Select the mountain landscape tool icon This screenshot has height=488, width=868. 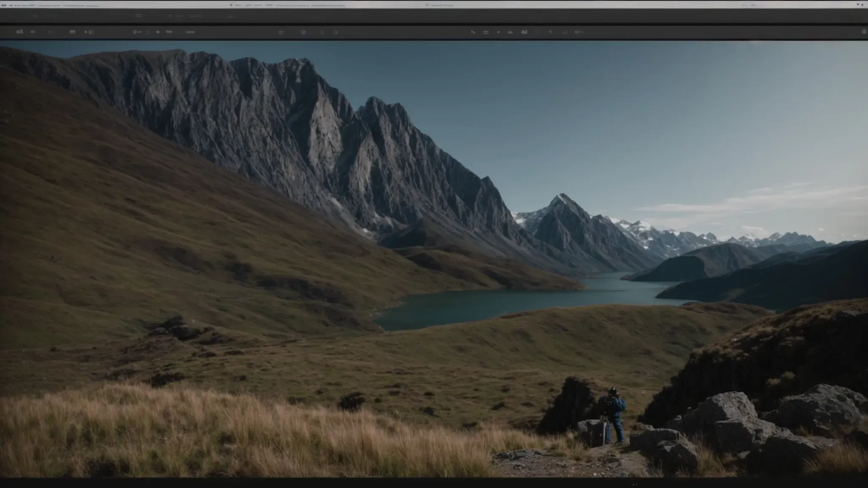19,31
